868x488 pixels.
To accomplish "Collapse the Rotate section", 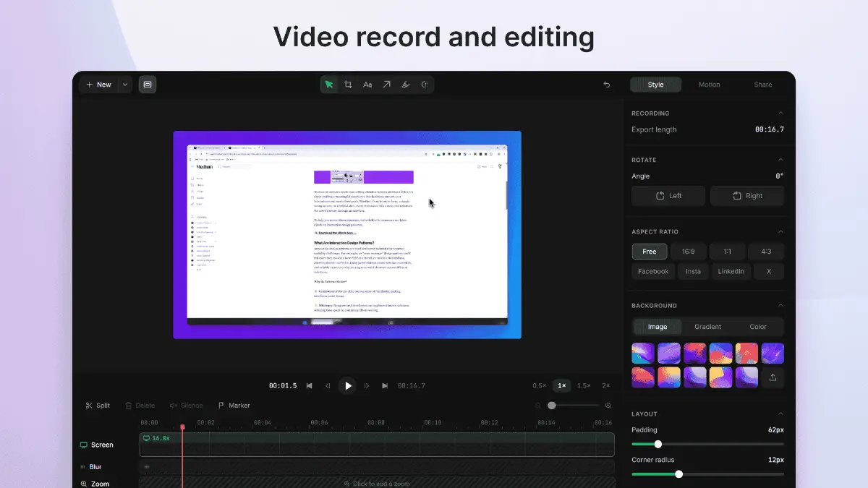I will coord(780,160).
